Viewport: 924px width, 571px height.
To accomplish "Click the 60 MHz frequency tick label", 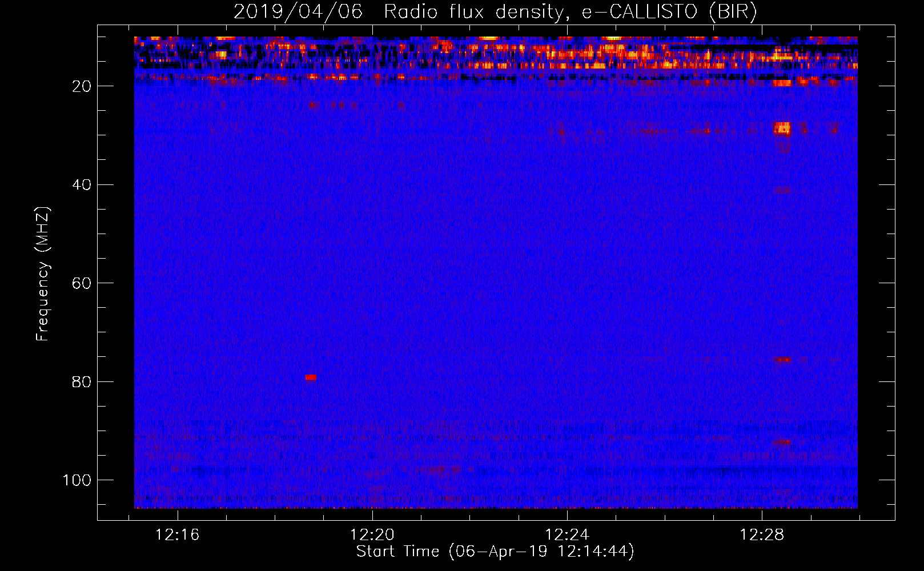I will point(82,283).
